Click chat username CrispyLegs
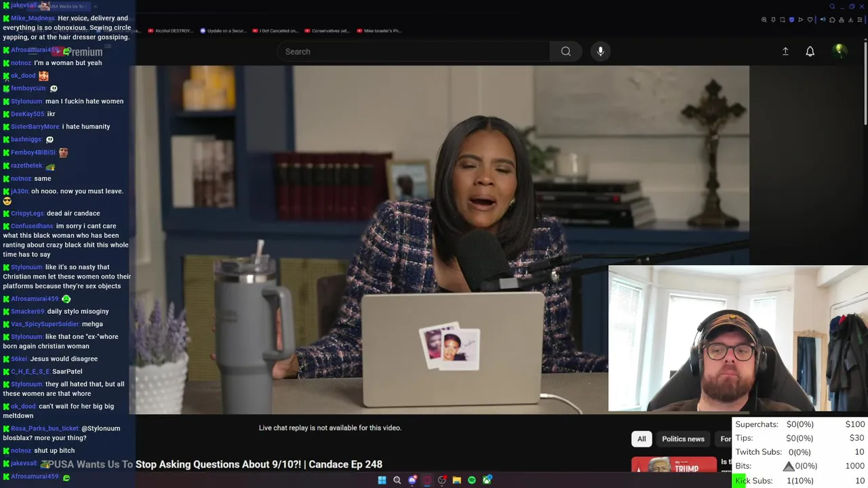The width and height of the screenshot is (868, 488). click(27, 213)
